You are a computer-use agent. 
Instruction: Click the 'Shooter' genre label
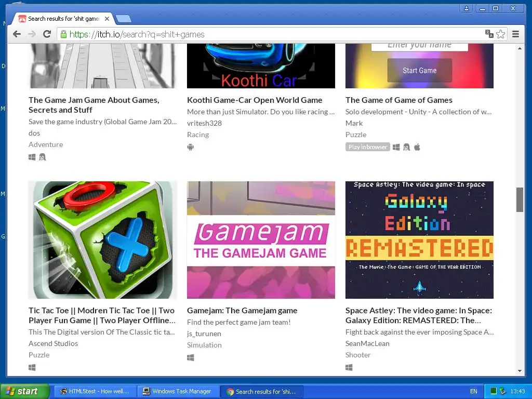(x=358, y=355)
